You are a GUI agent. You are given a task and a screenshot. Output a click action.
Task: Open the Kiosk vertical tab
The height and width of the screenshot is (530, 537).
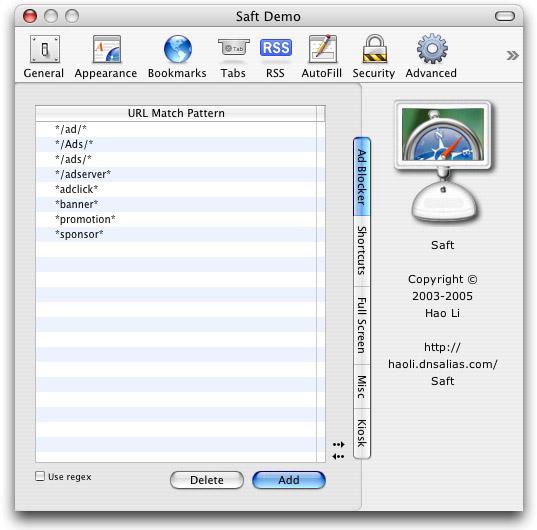pos(362,433)
